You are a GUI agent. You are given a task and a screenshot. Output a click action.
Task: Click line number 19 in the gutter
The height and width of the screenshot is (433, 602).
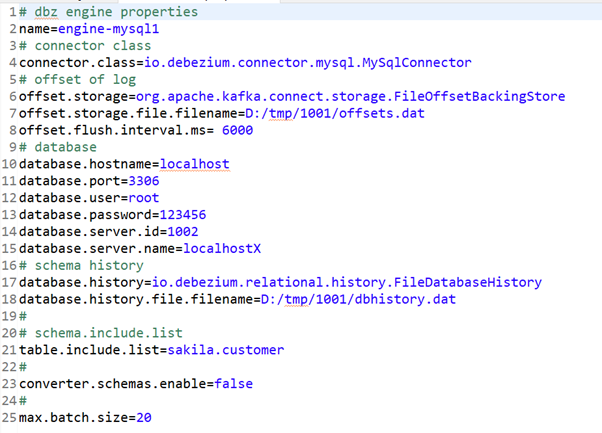pyautogui.click(x=9, y=316)
